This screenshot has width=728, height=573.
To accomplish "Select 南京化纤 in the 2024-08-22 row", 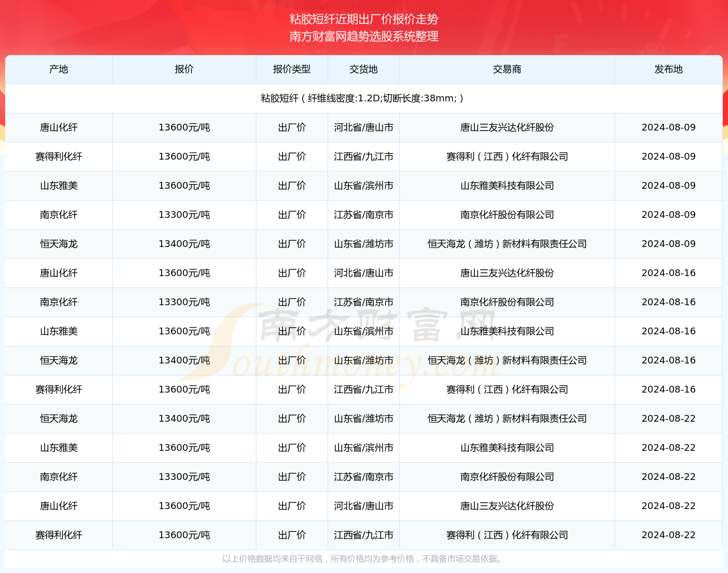I will point(59,477).
